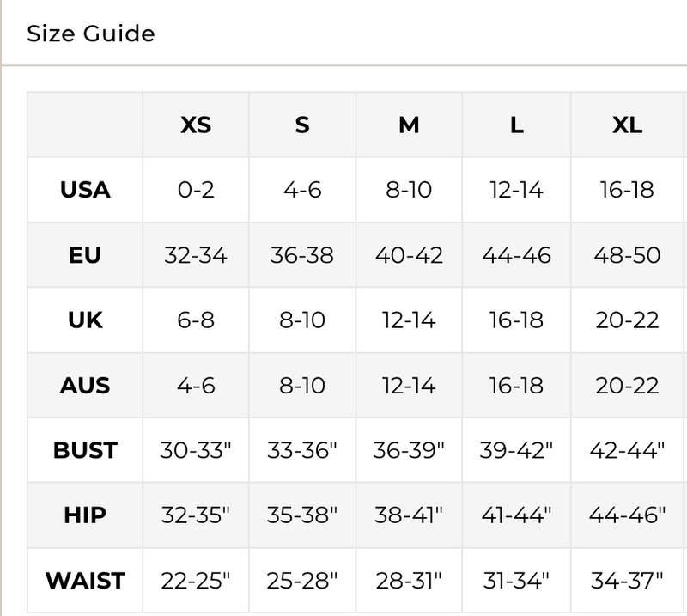Click the L size column header
Image resolution: width=687 pixels, height=616 pixels.
[x=516, y=125]
